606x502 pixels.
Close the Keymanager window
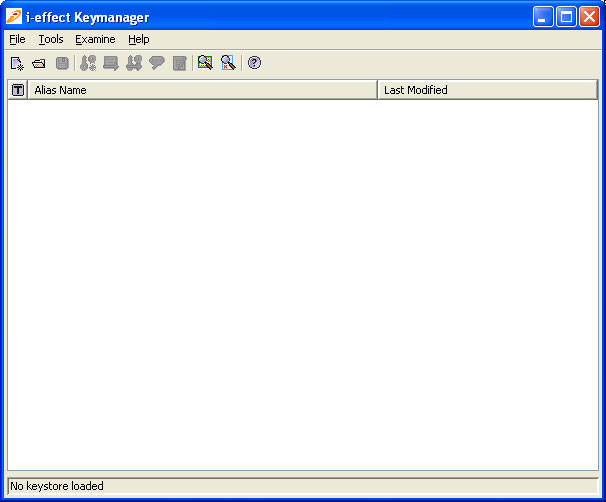click(589, 17)
